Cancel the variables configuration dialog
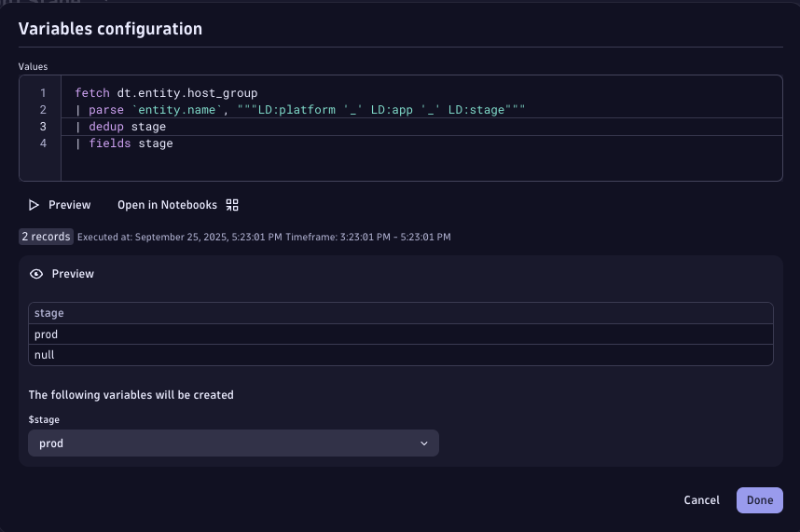800x532 pixels. tap(701, 500)
